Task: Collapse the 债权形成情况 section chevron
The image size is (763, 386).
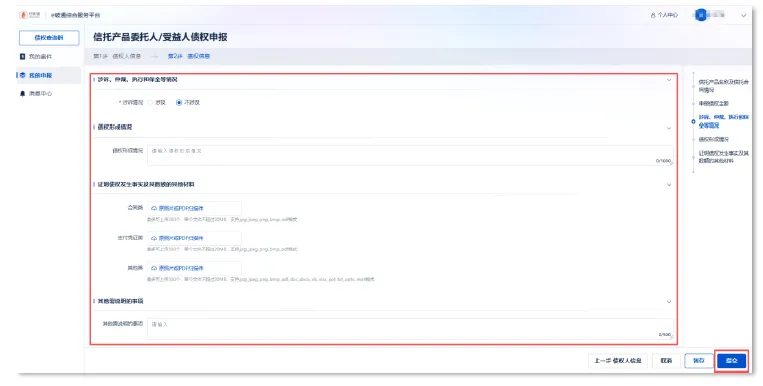Action: pos(669,128)
